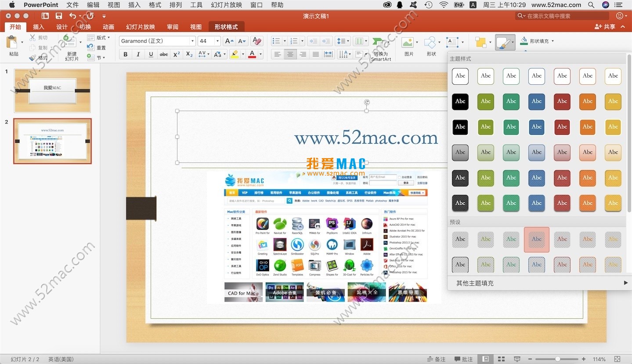Open the Review (审阅) ribbon tab
Screen dimensions: 632x364
[173, 27]
